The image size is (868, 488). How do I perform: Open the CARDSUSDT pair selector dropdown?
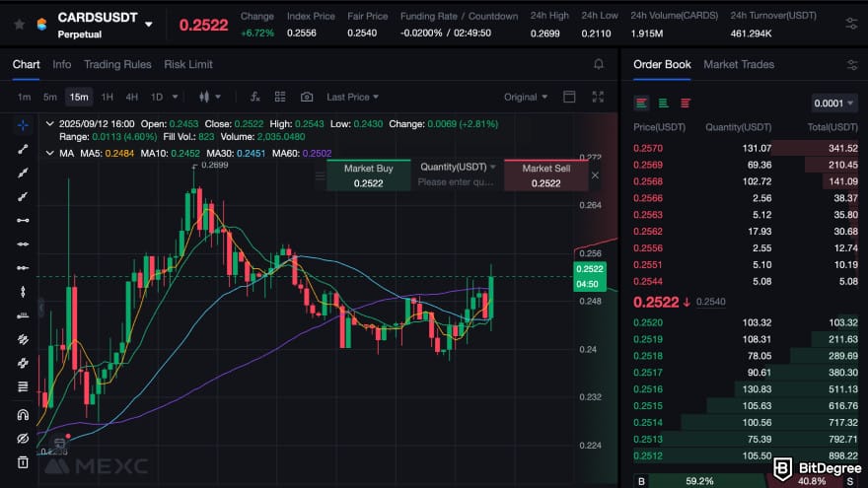tap(148, 25)
